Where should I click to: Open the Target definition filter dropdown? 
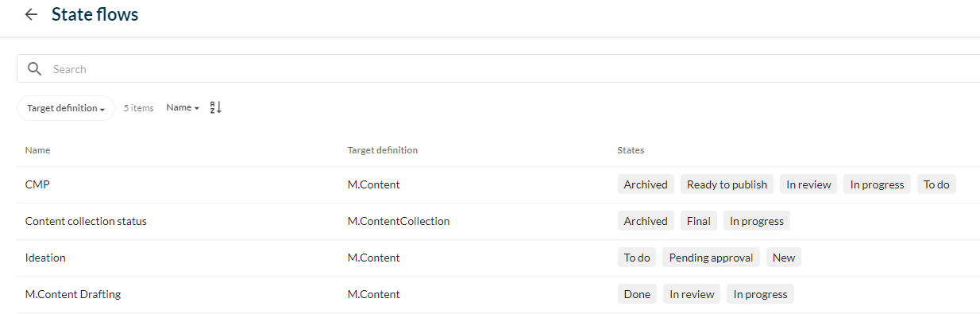coord(66,108)
